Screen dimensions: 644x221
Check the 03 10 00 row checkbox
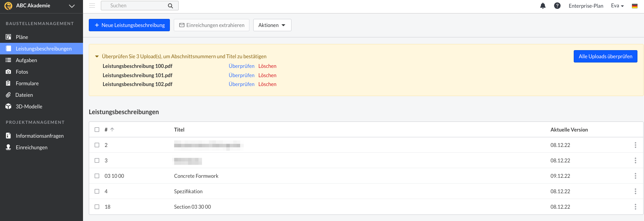pyautogui.click(x=97, y=176)
